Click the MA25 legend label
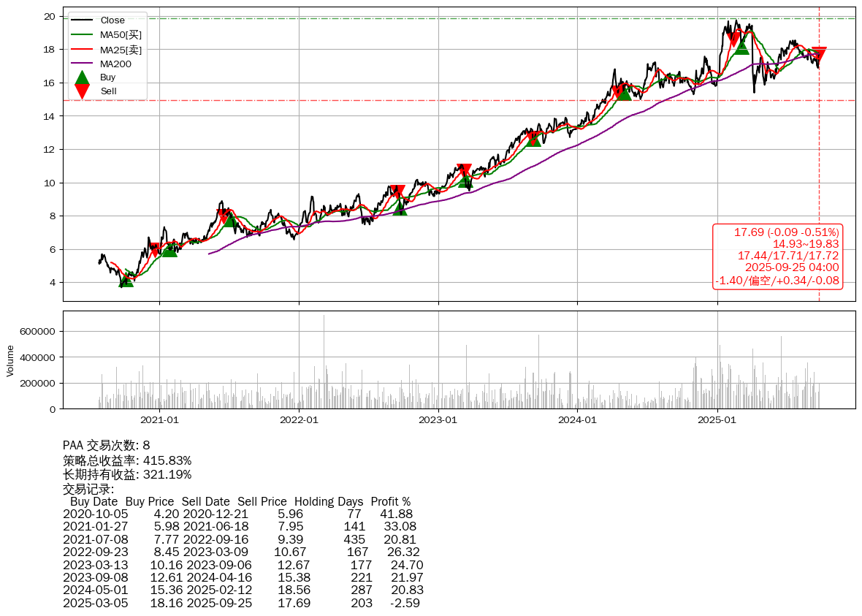Screen dimensions: 862x616 point(121,50)
